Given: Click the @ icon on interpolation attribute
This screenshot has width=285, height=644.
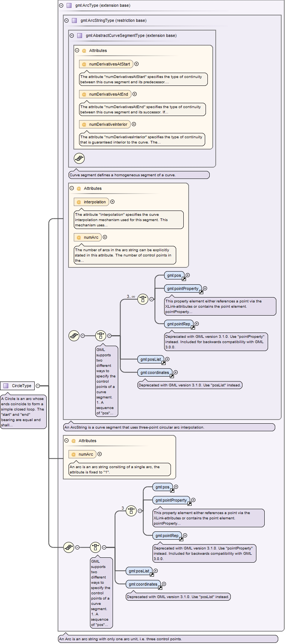Looking at the screenshot, I should (x=79, y=202).
